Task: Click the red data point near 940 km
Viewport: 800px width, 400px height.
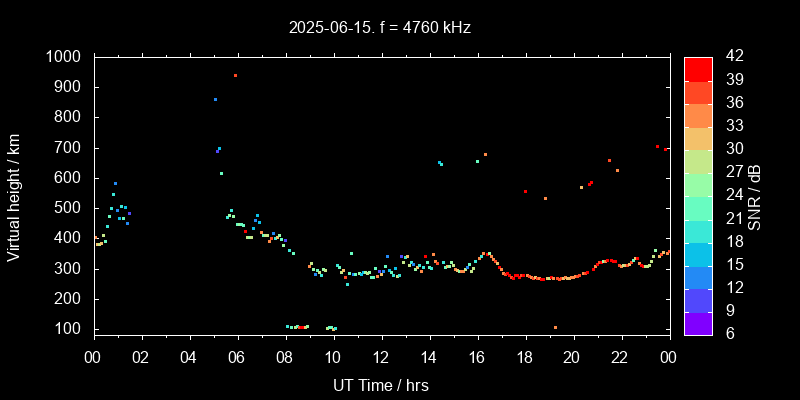Action: [x=235, y=75]
